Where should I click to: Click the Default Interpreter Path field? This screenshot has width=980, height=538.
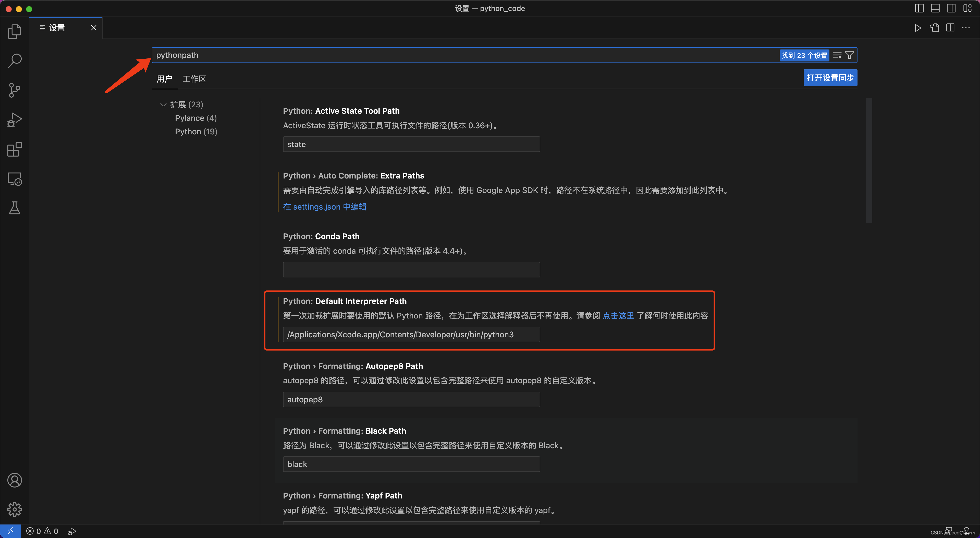click(x=411, y=335)
